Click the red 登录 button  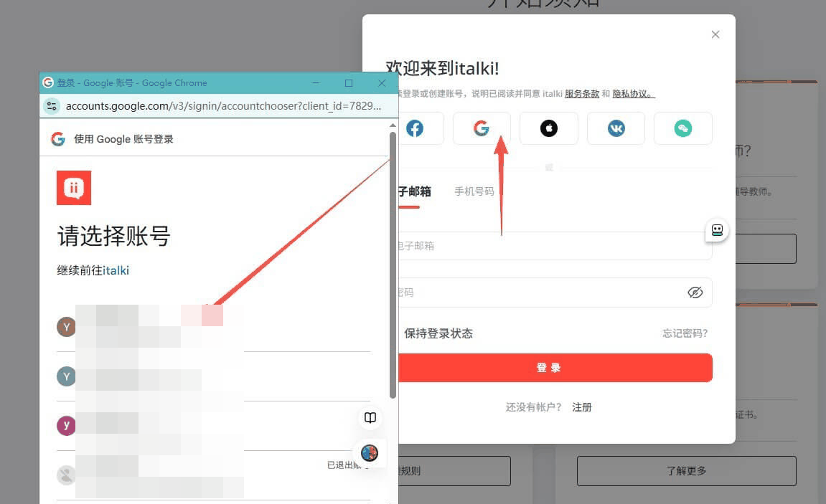555,368
